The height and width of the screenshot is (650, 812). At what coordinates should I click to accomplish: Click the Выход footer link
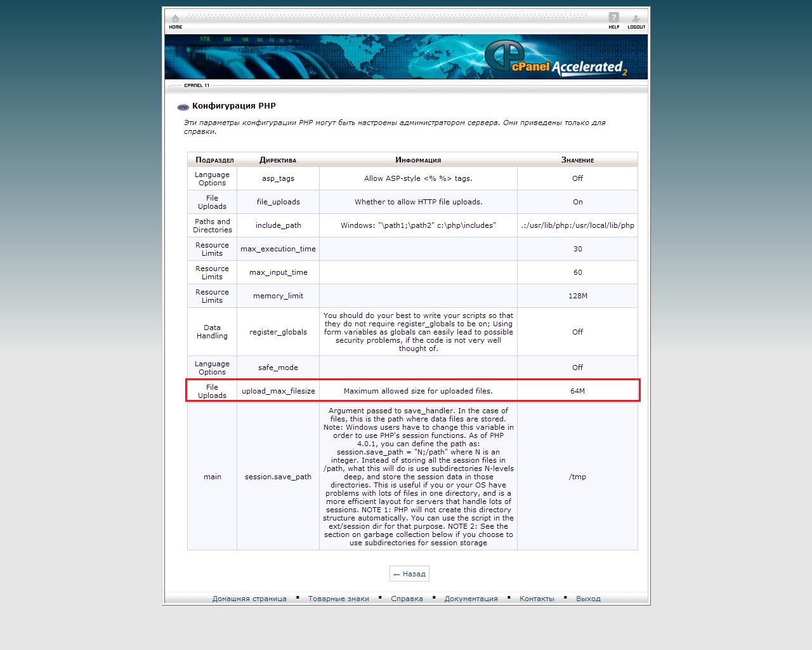(588, 599)
